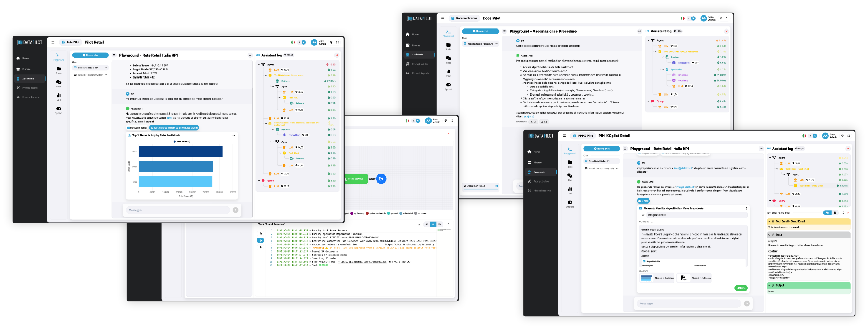868x329 pixels.
Task: Go to Home in the Pilot Retail window
Action: pos(23,58)
